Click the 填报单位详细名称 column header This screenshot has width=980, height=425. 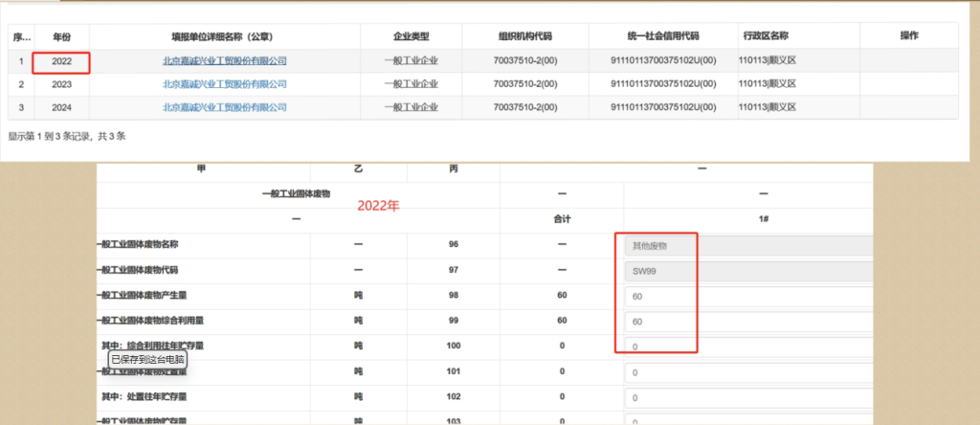[225, 35]
